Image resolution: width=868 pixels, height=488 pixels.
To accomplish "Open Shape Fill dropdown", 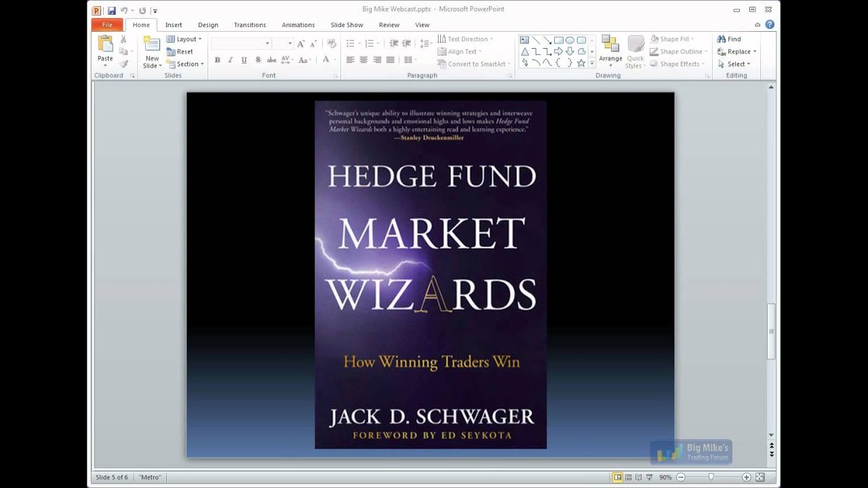I will click(x=671, y=39).
